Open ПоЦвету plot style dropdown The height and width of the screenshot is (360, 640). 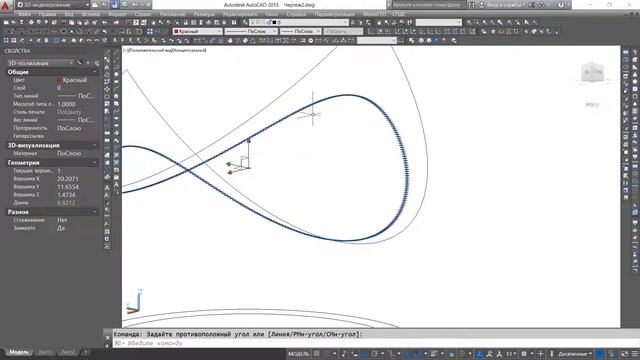click(x=343, y=31)
